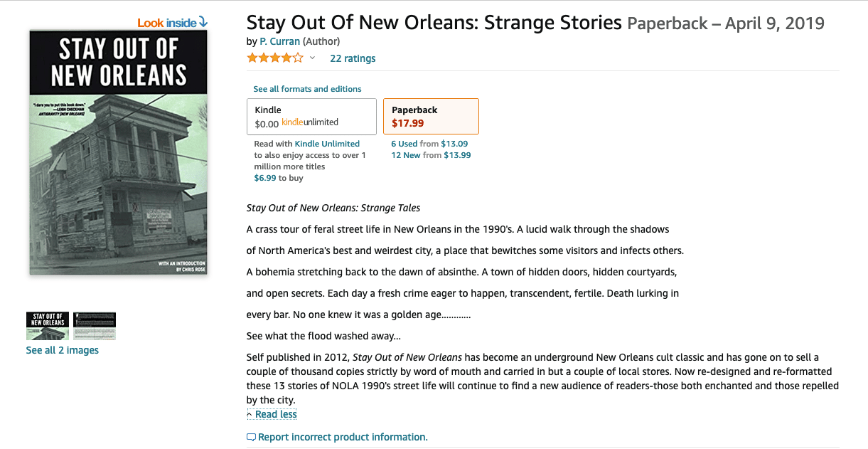Image resolution: width=868 pixels, height=449 pixels.
Task: Select the Kindle format option
Action: tap(311, 117)
